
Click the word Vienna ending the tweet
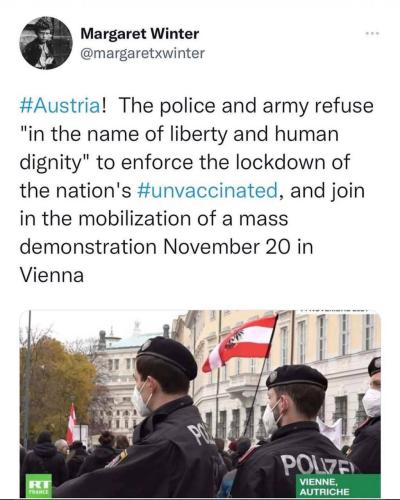[x=52, y=276]
